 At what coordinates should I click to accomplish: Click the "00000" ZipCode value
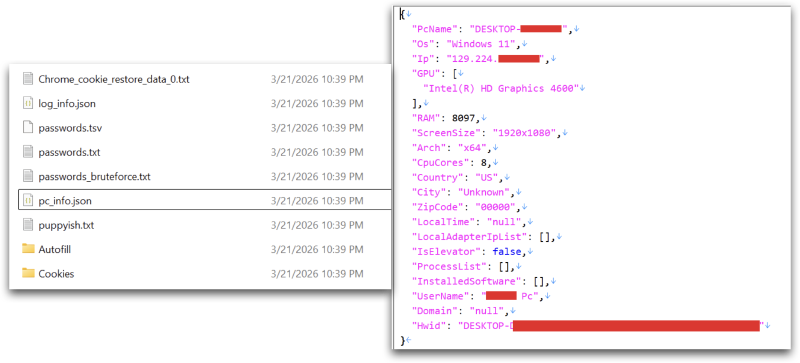point(495,207)
